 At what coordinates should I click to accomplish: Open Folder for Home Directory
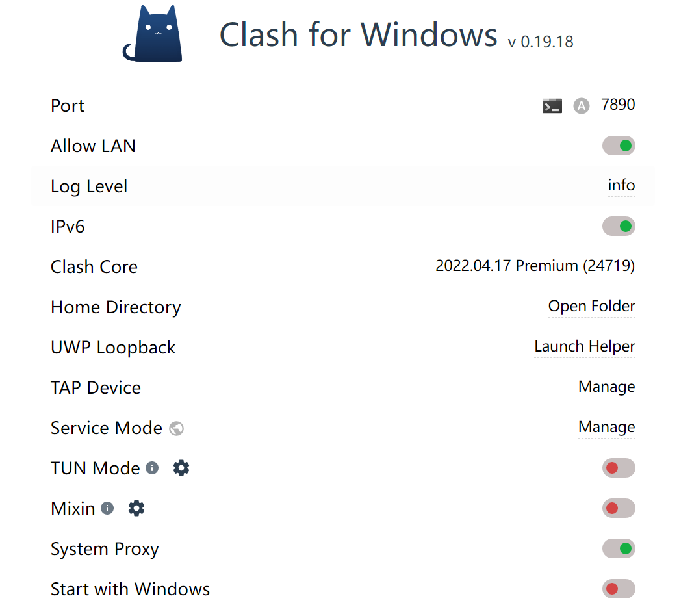click(591, 306)
